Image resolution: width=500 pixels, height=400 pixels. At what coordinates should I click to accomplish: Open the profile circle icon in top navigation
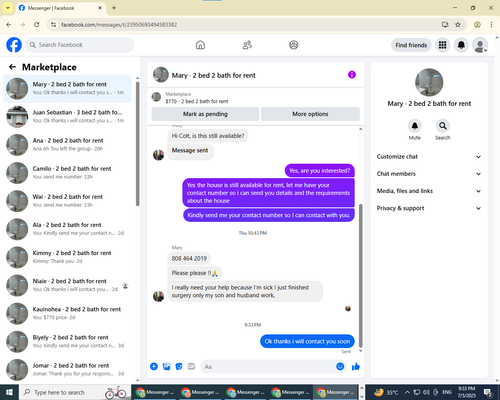tap(294, 45)
